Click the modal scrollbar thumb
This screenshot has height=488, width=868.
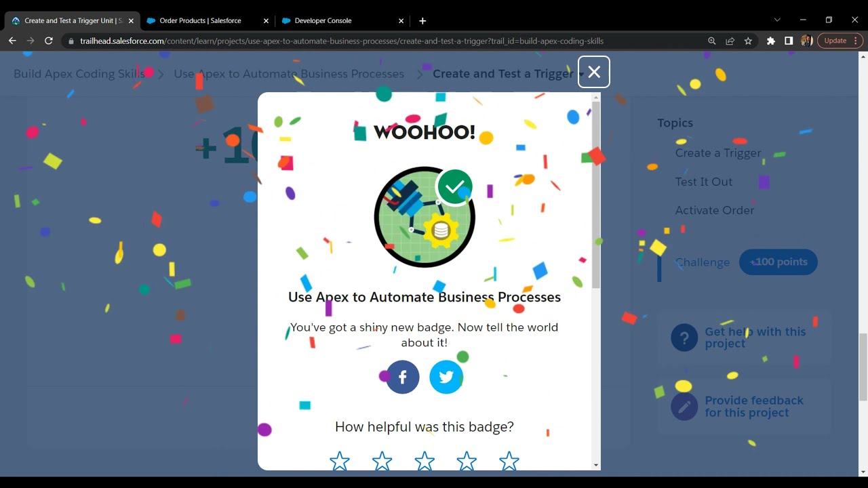click(596, 196)
